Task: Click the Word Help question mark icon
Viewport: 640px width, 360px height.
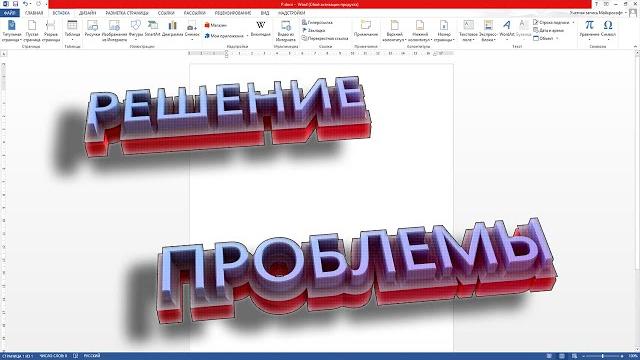Action: click(x=596, y=4)
